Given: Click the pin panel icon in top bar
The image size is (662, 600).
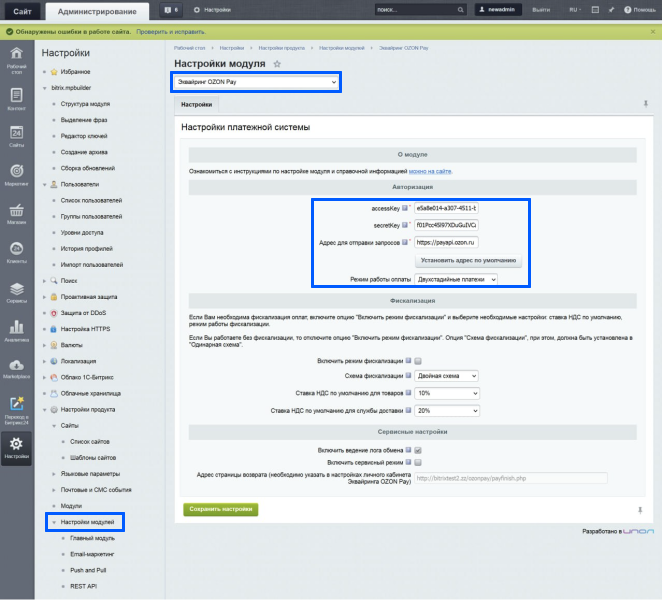Looking at the screenshot, I should tap(611, 10).
